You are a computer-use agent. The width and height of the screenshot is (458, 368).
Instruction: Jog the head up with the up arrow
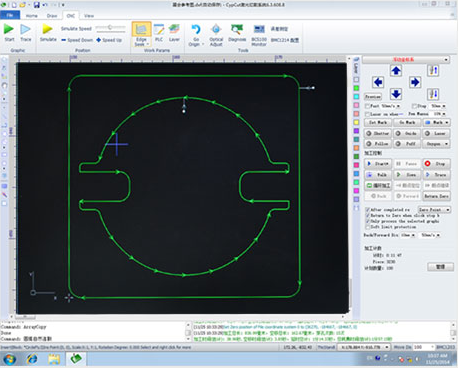coord(396,71)
